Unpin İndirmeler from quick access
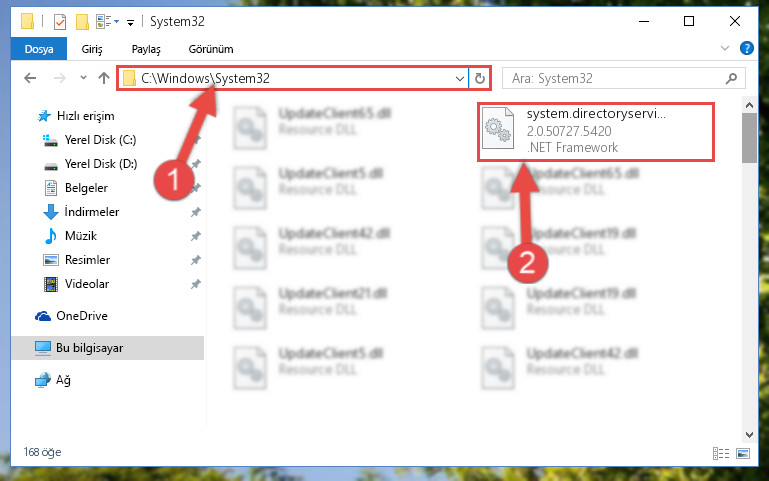The image size is (769, 481). coord(196,212)
